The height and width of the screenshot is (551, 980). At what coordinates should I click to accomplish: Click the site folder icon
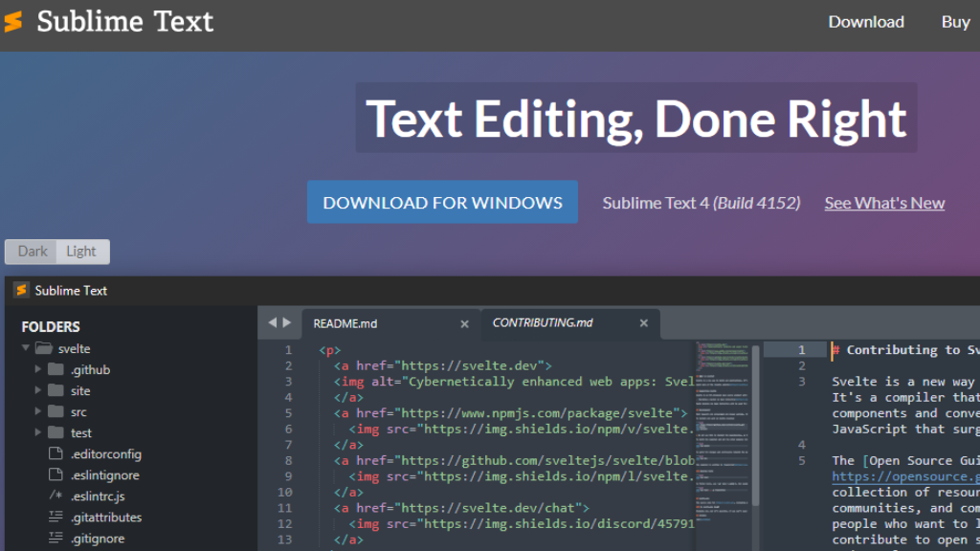(x=56, y=390)
